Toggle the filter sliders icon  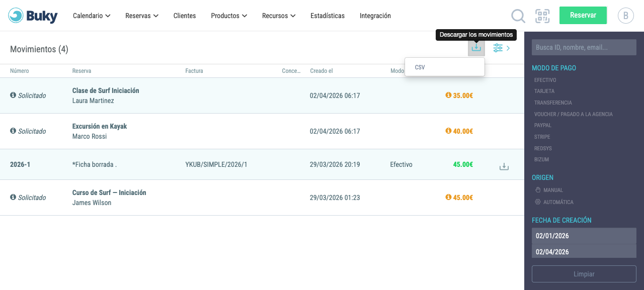498,48
